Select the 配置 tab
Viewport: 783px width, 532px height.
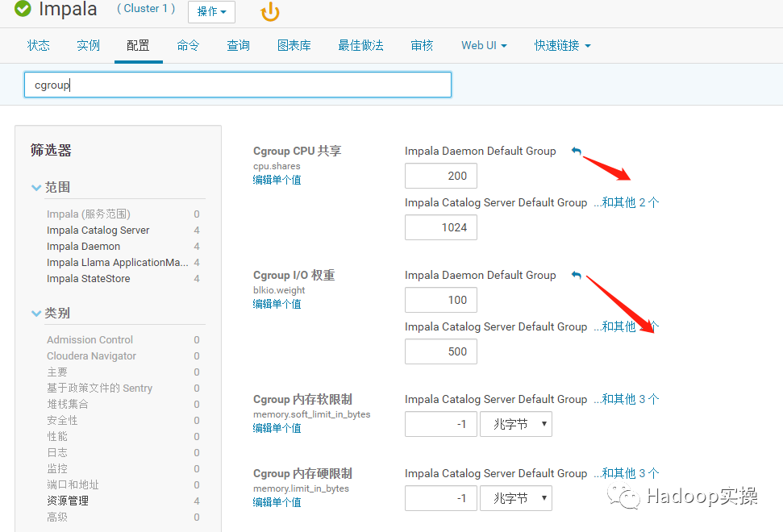[x=139, y=45]
